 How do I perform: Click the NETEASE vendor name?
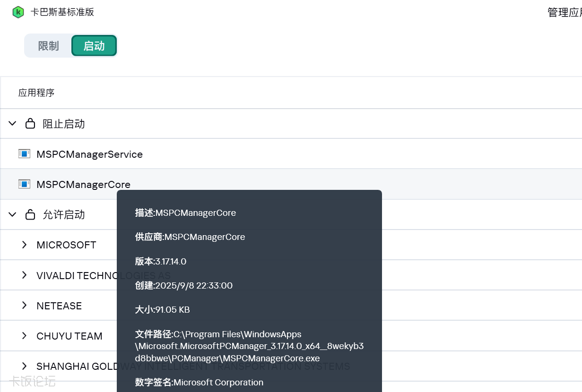(59, 306)
